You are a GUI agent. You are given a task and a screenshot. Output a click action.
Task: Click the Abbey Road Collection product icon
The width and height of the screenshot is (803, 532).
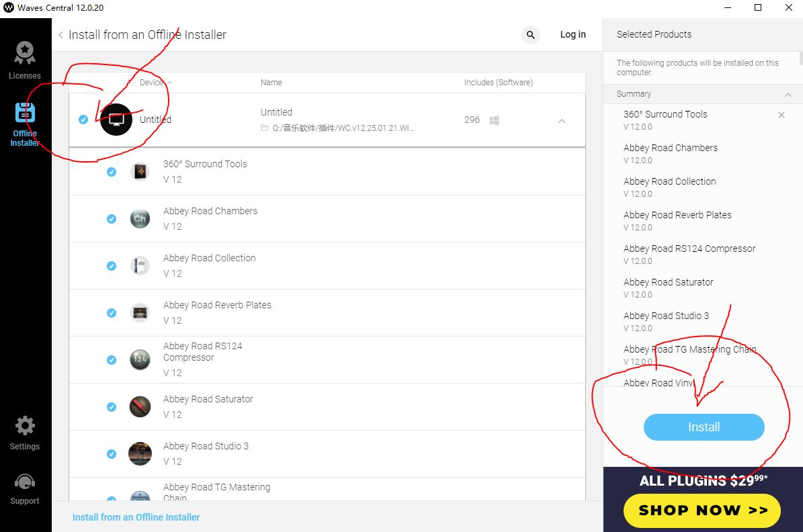pos(140,266)
